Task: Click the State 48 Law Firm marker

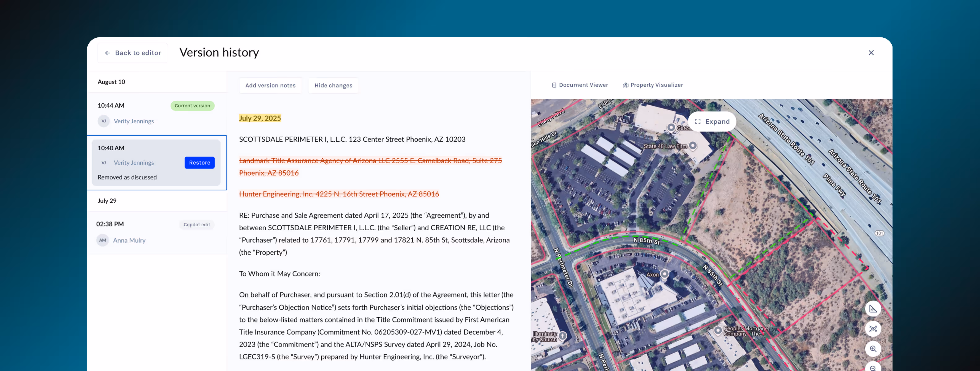Action: point(693,146)
